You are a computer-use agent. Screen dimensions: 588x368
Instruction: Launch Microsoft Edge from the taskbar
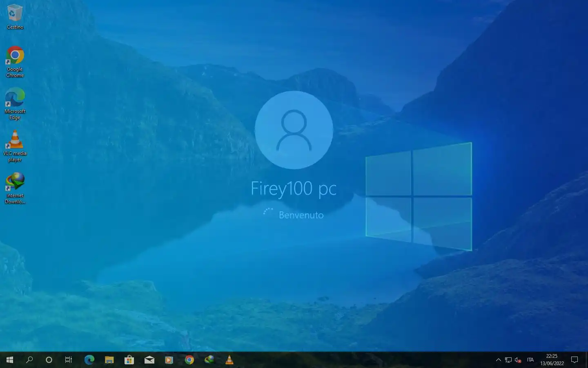coord(89,360)
